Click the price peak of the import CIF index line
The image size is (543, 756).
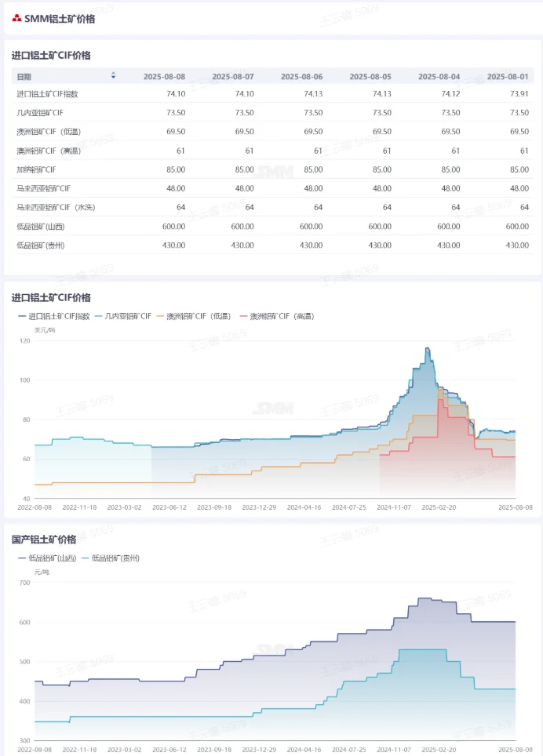click(x=427, y=348)
